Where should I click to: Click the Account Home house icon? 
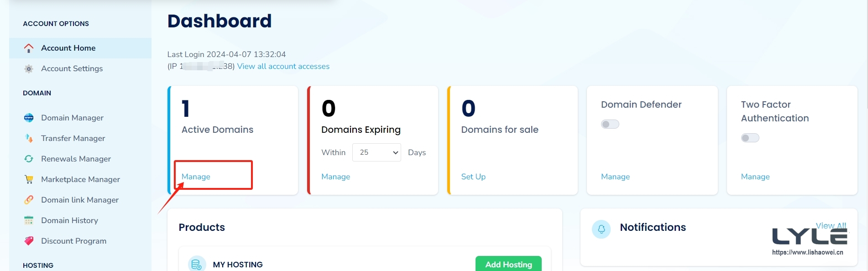(29, 48)
